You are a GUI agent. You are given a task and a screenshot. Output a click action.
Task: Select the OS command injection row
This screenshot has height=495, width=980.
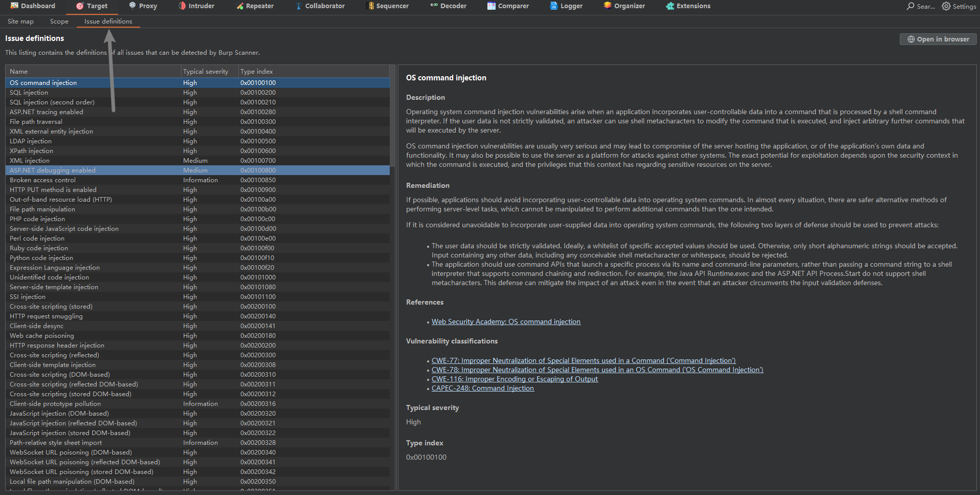click(197, 83)
